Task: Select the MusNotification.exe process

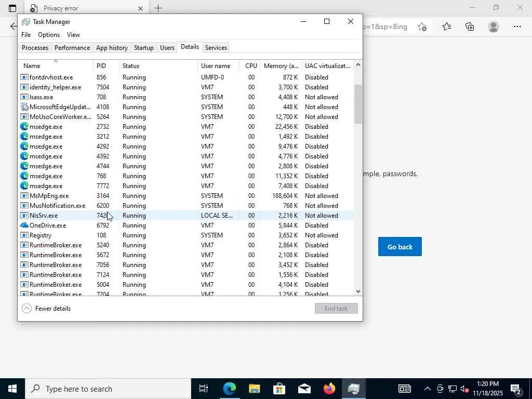Action: click(x=186, y=206)
